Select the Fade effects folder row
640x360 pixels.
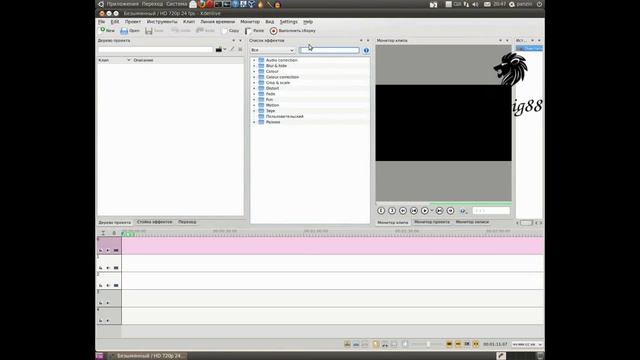[x=310, y=94]
